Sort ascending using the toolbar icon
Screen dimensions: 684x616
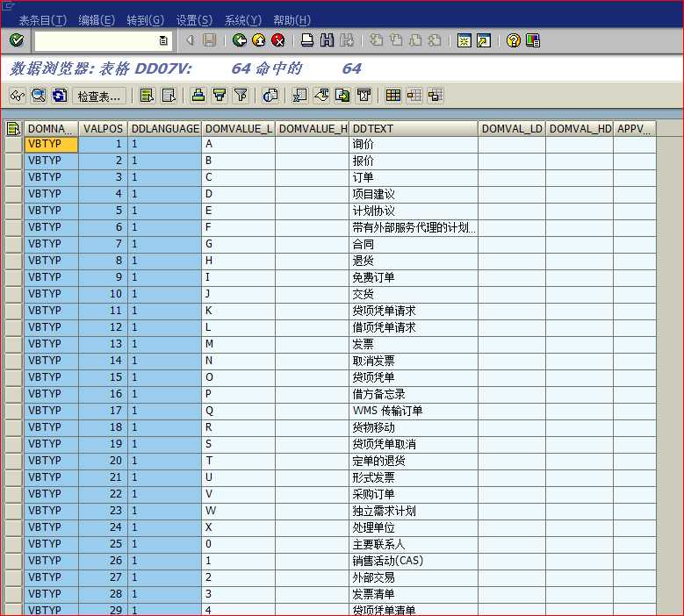click(198, 96)
